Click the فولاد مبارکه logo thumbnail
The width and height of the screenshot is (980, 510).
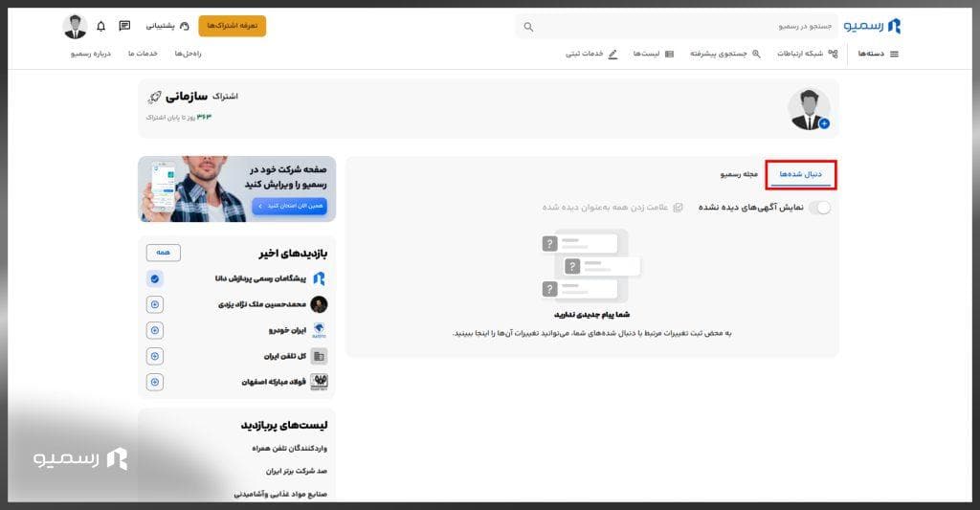click(319, 382)
